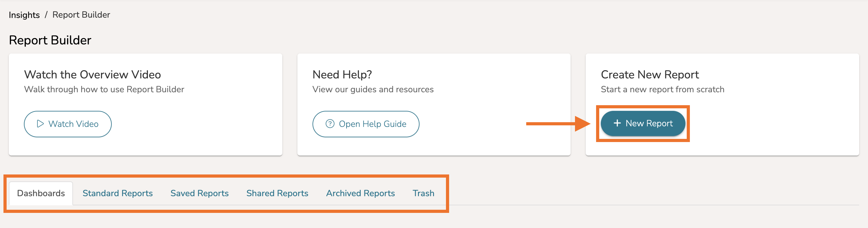Click the Need Help? card heading
This screenshot has width=868, height=228.
342,75
